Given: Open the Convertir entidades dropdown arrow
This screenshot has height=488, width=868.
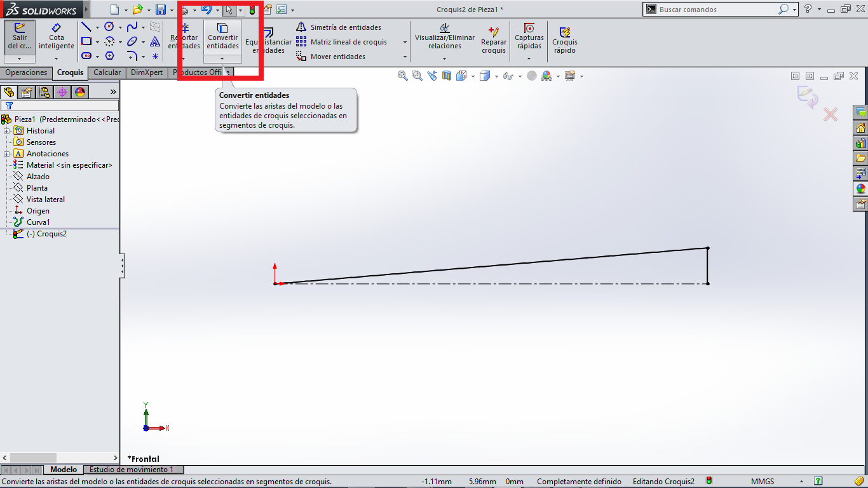Looking at the screenshot, I should [222, 58].
